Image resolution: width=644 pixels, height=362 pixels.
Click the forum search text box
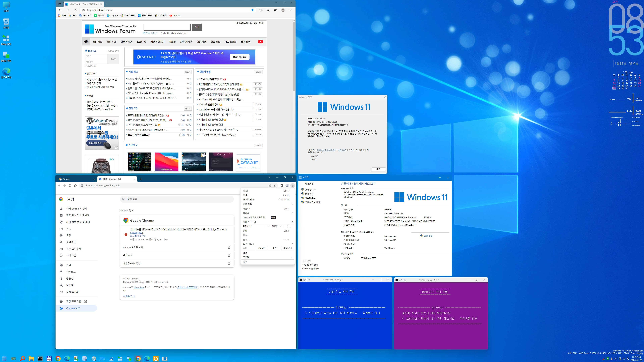point(167,27)
